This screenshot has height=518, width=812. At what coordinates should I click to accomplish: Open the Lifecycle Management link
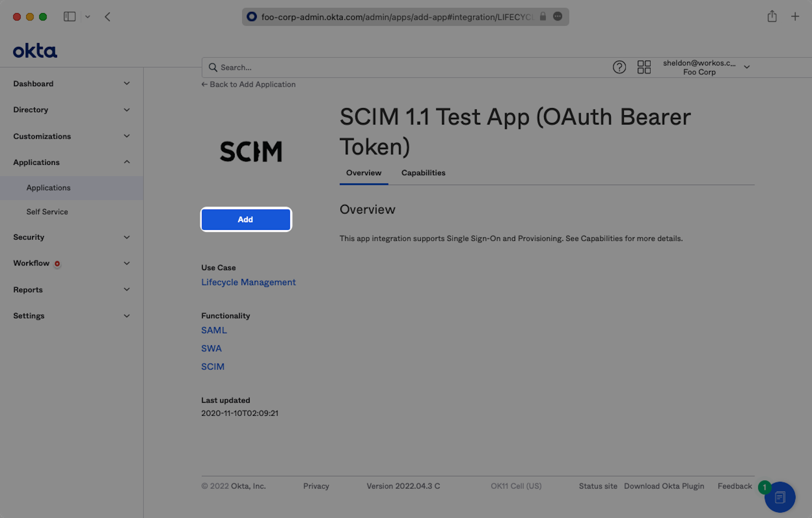[x=248, y=282]
